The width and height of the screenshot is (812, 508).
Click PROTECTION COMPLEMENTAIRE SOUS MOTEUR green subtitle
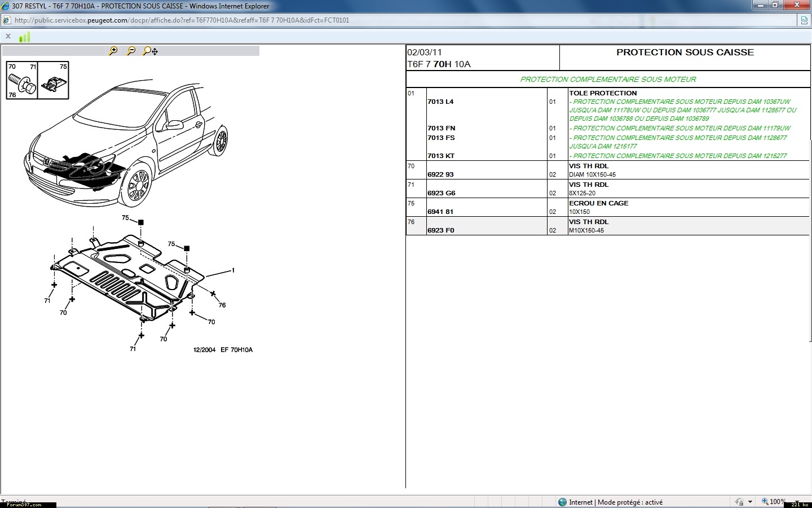point(608,80)
